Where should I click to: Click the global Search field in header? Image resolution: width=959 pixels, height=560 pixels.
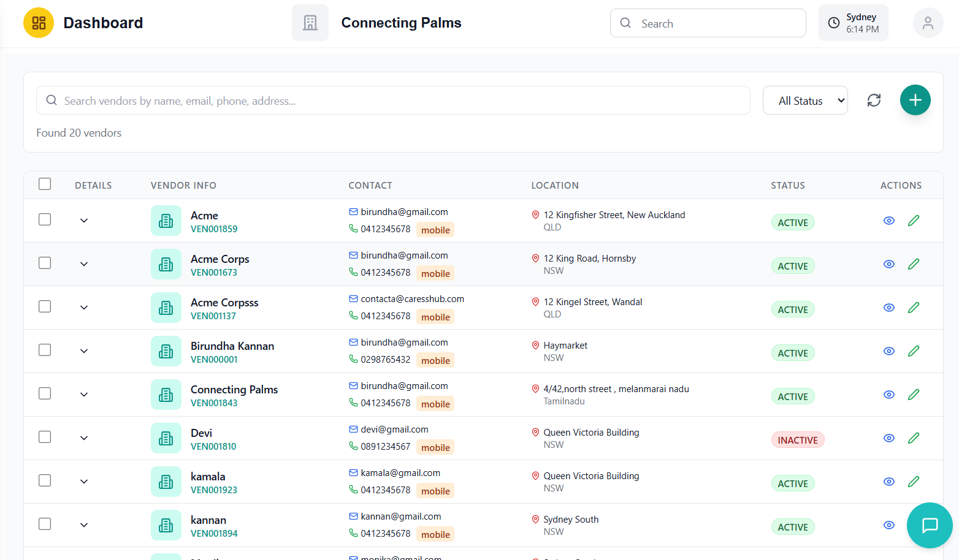click(x=708, y=23)
